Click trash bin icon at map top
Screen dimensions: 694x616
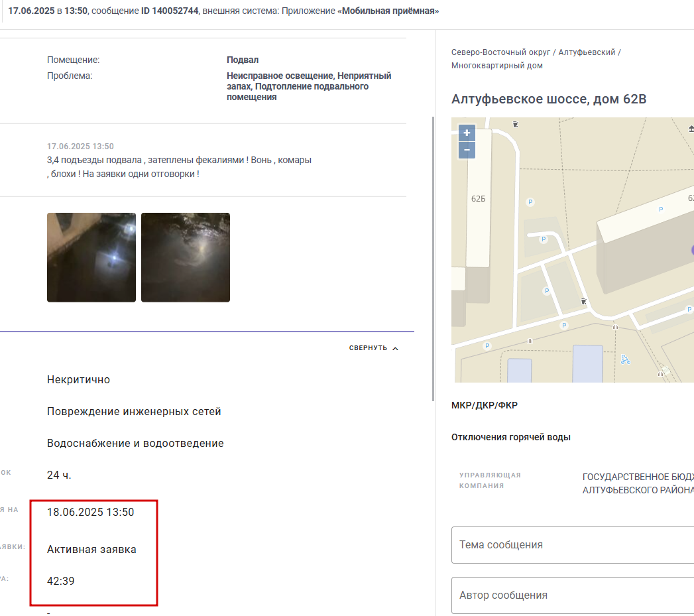point(515,125)
